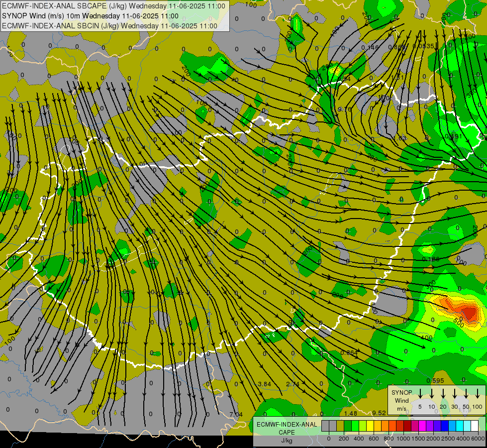487x448 pixels.
Task: Click the J/kg unit label
Action: click(x=287, y=441)
